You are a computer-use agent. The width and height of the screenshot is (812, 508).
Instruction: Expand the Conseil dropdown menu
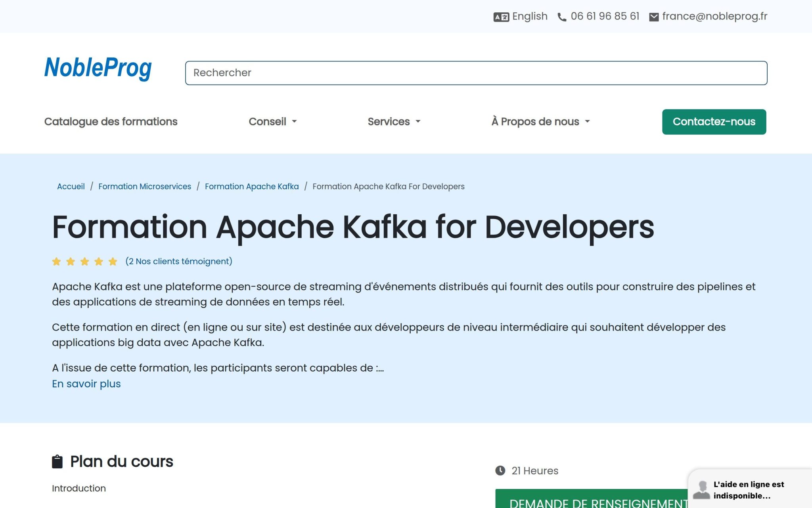pyautogui.click(x=273, y=121)
